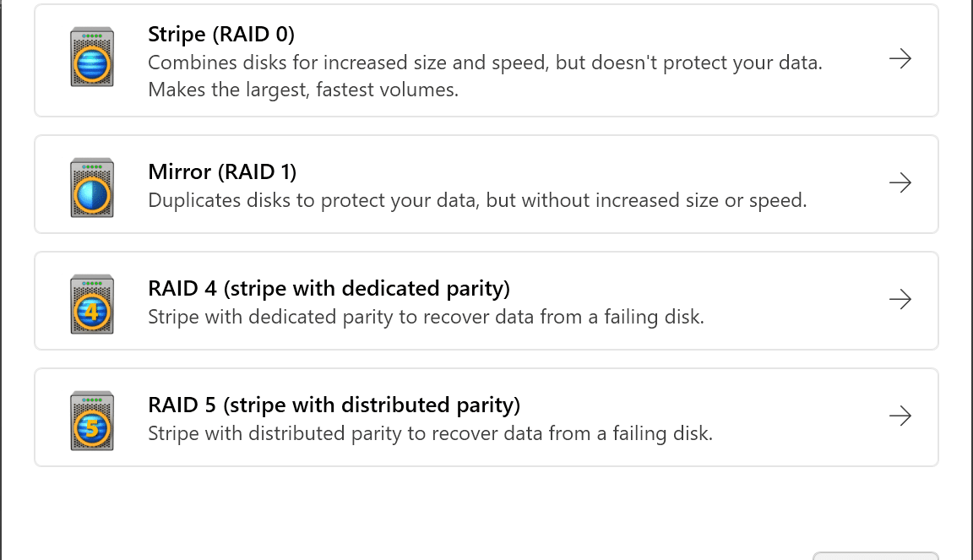Choose "RAID 4 (stripe with dedicated parity)" title
This screenshot has width=973, height=560.
pos(329,289)
